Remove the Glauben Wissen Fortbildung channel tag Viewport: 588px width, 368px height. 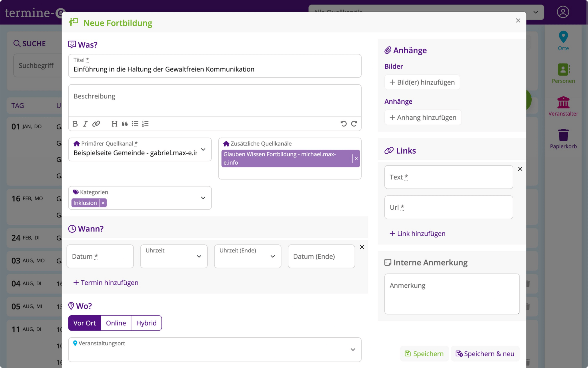356,158
